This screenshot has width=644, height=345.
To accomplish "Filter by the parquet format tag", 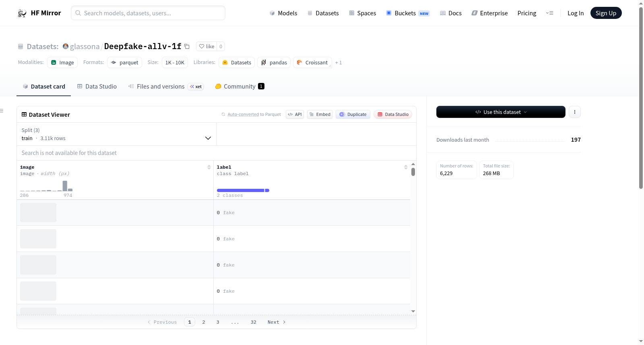I will click(x=125, y=62).
